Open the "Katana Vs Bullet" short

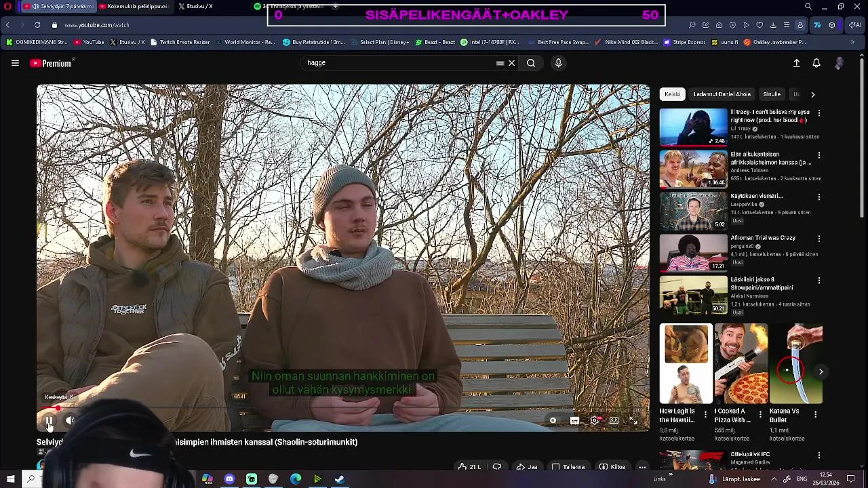[x=796, y=364]
